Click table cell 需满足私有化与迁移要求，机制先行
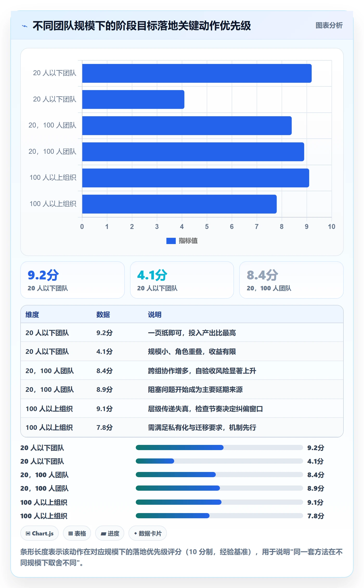Image resolution: width=364 pixels, height=588 pixels. [202, 427]
